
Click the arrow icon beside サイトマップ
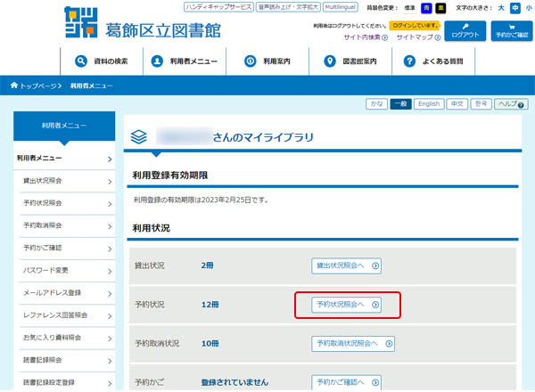(x=438, y=37)
